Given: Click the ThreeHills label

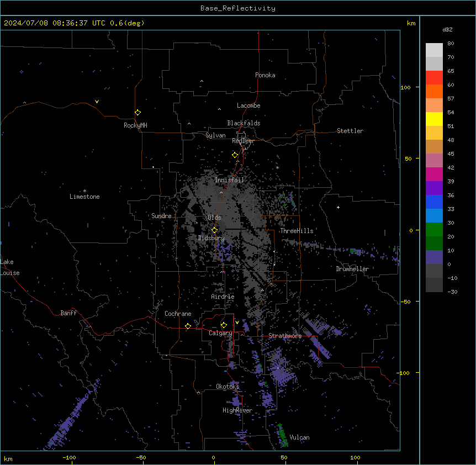Looking at the screenshot, I should (x=297, y=231).
